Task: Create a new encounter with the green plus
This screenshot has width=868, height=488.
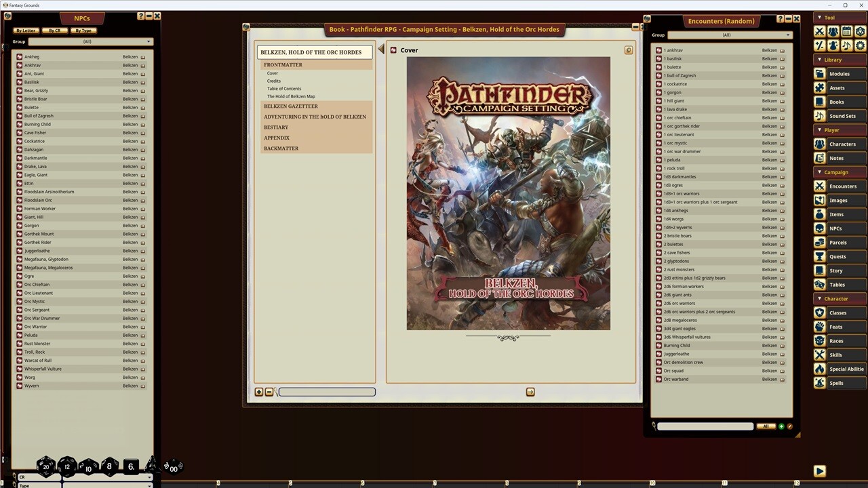Action: pos(781,426)
